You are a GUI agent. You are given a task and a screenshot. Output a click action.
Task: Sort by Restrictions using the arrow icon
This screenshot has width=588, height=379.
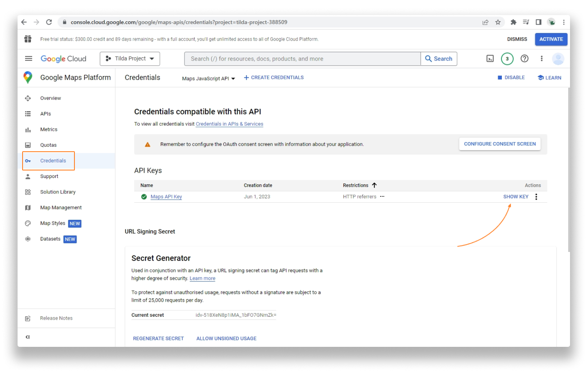tap(374, 186)
